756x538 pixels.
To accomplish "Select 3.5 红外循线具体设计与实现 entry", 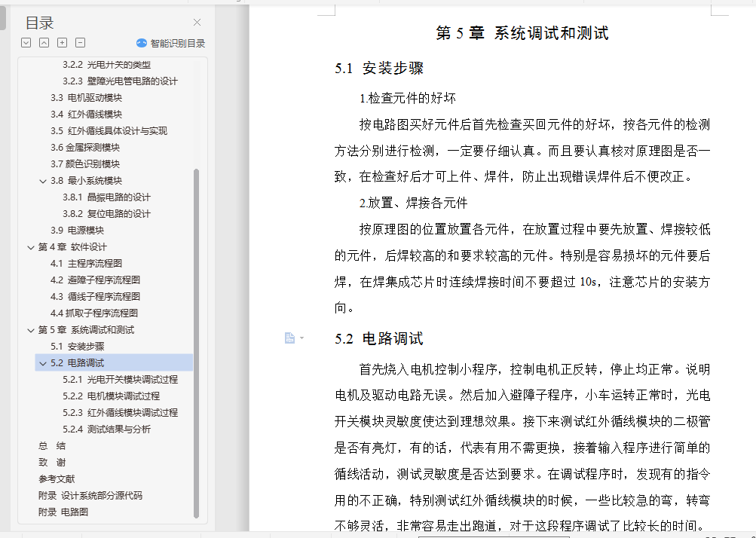I will click(109, 130).
